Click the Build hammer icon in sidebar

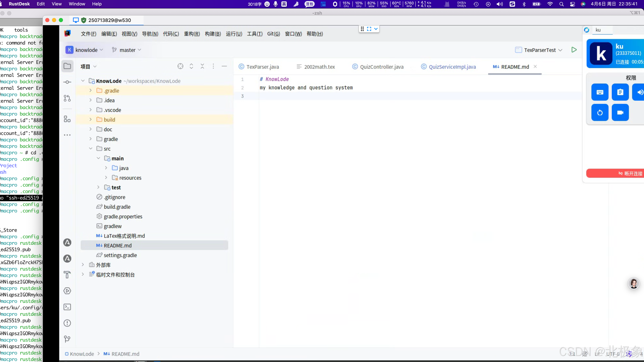tap(67, 275)
